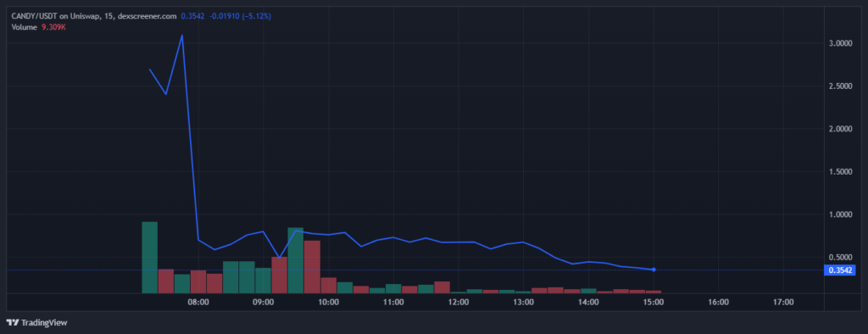The height and width of the screenshot is (334, 868).
Task: Click the 3.0000 price axis label
Action: click(x=841, y=43)
